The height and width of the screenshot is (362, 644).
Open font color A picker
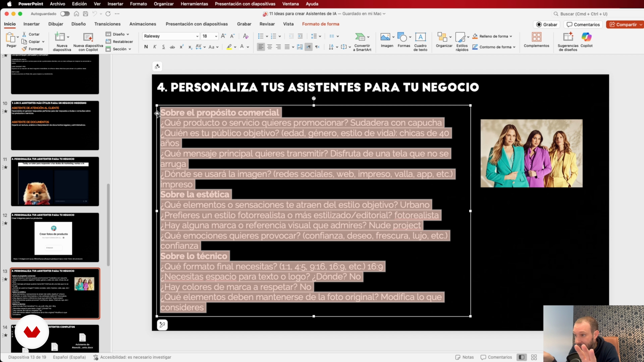click(248, 47)
